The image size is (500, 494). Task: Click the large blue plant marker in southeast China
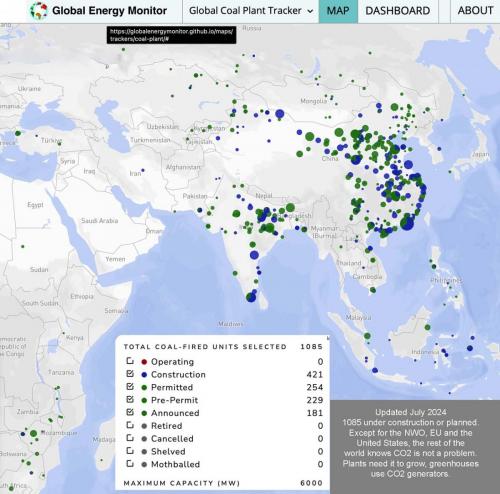407,223
